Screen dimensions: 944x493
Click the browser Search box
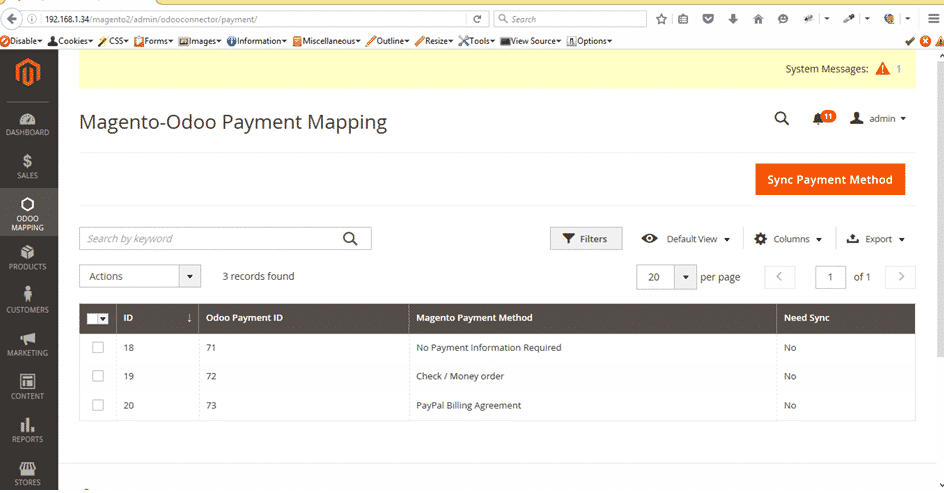[x=570, y=19]
